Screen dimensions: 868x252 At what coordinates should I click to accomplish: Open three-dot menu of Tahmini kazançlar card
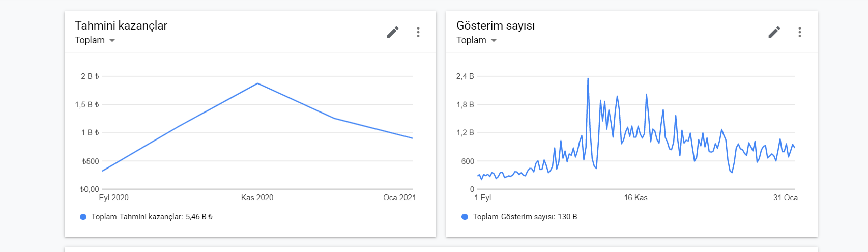(418, 32)
